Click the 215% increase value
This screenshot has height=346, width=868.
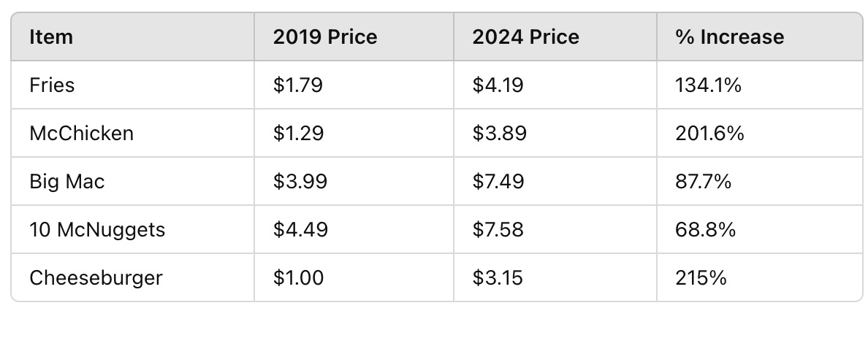click(x=701, y=278)
